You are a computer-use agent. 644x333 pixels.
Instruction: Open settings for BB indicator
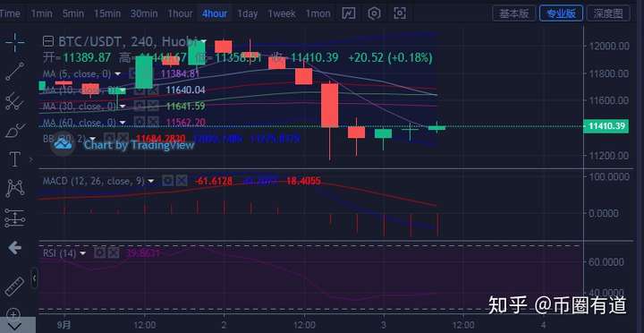click(109, 138)
